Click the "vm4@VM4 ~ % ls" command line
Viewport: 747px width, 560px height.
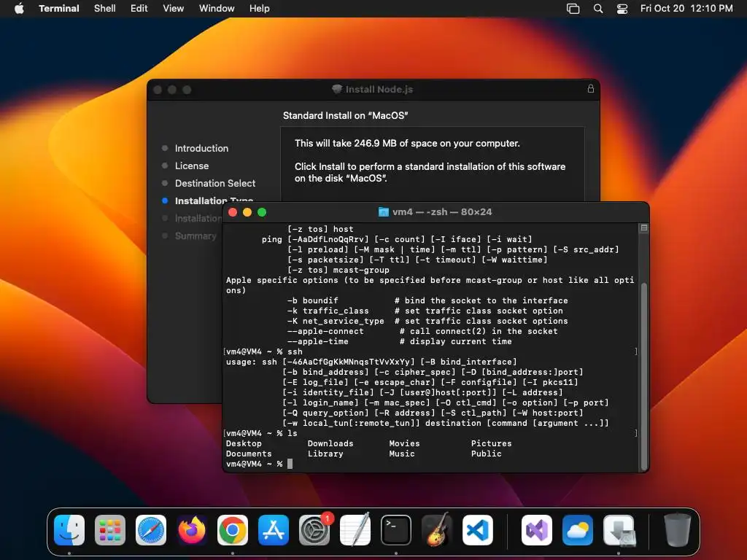pos(262,433)
